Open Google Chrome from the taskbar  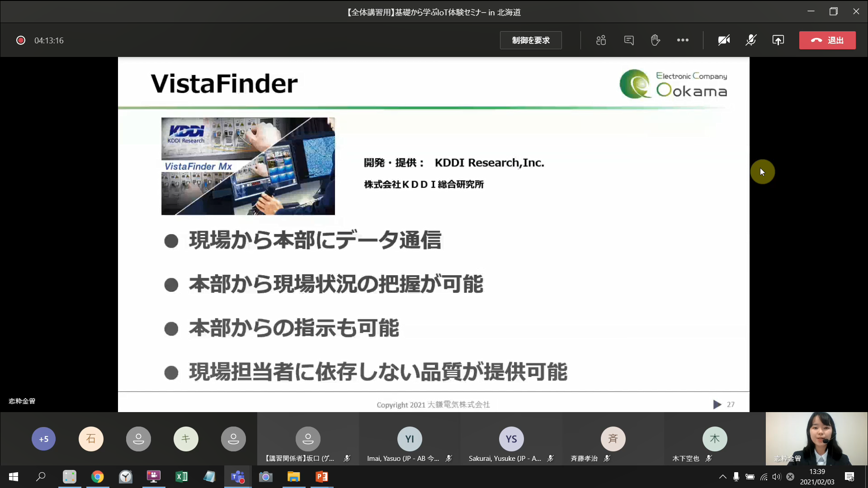point(97,477)
